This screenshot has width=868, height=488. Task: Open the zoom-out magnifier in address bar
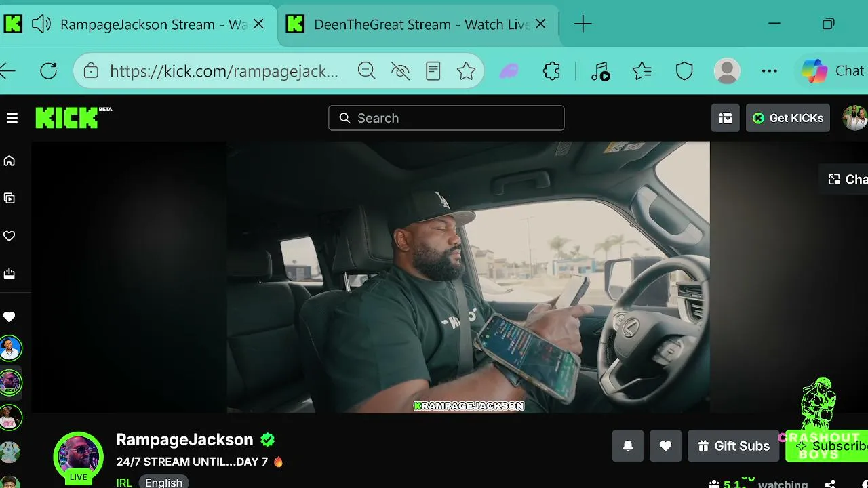coord(366,70)
